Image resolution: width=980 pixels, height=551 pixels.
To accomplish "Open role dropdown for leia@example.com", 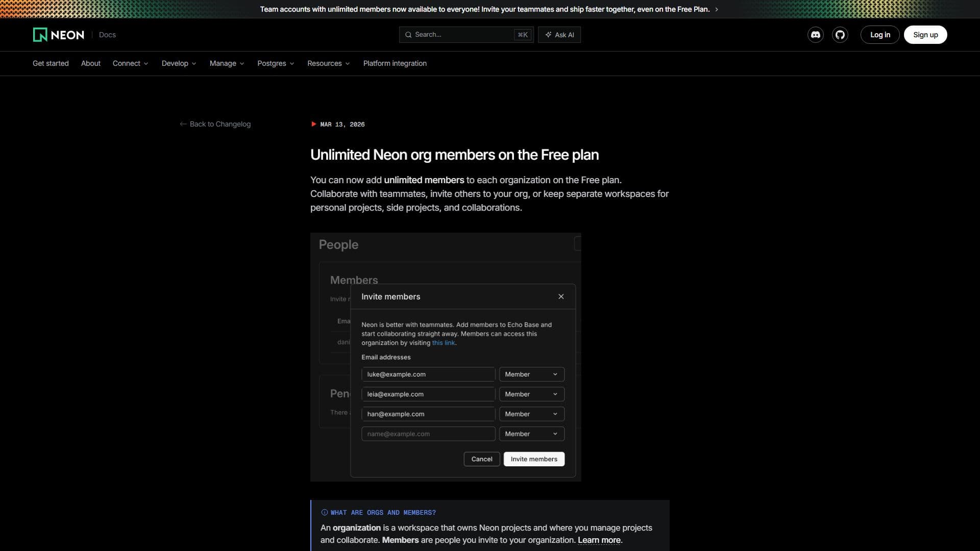I will pos(532,394).
